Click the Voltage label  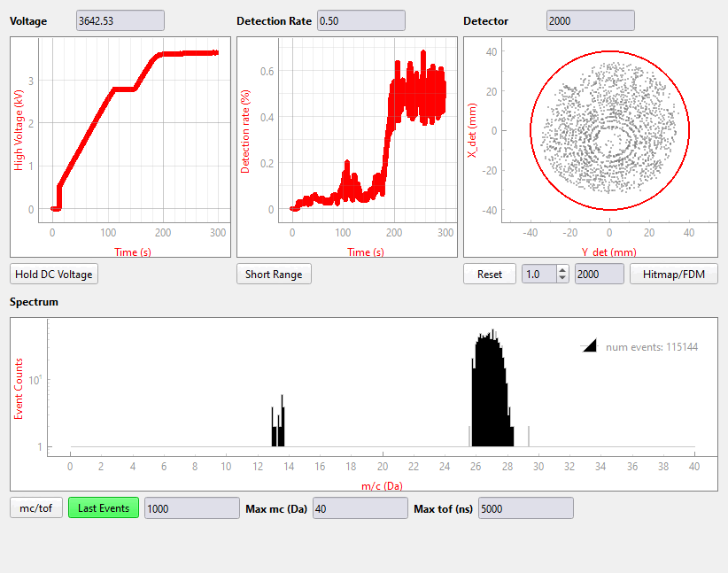coord(28,21)
